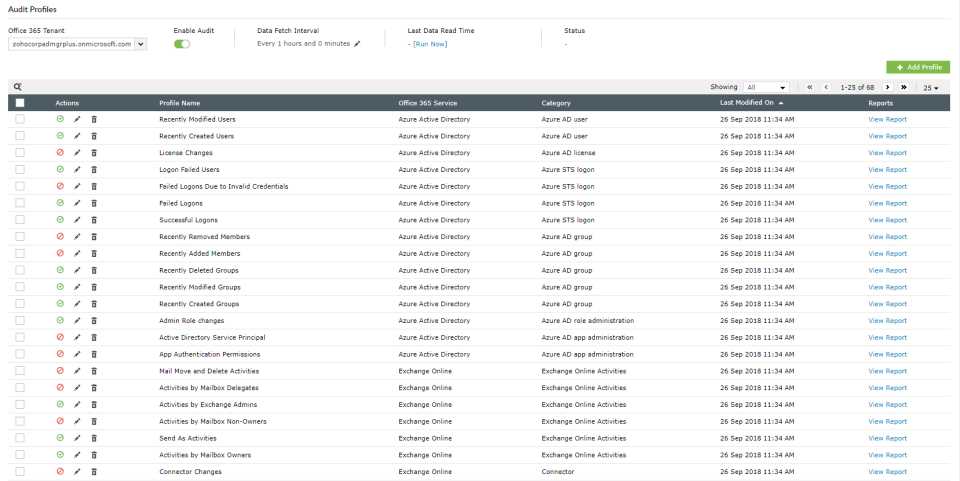Screen dimensions: 960x481
Task: Expand the Showing All filter dropdown
Action: point(766,87)
